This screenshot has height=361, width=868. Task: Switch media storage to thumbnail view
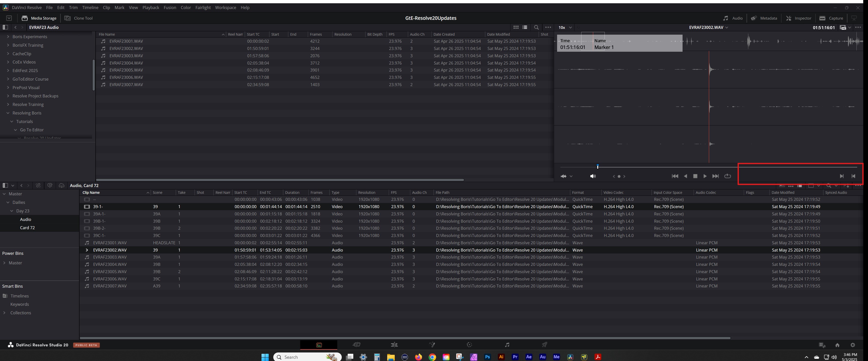(x=516, y=27)
